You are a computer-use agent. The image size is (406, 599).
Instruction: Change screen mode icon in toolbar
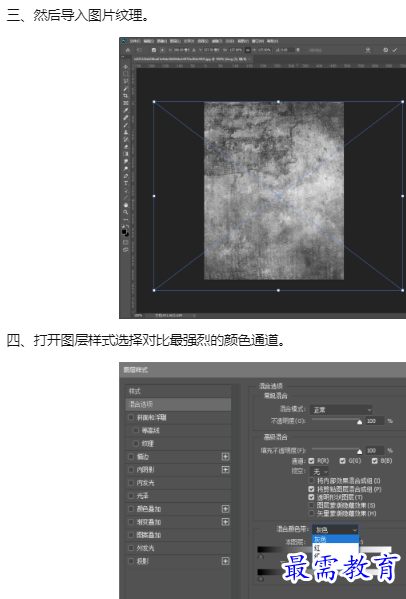[x=126, y=250]
